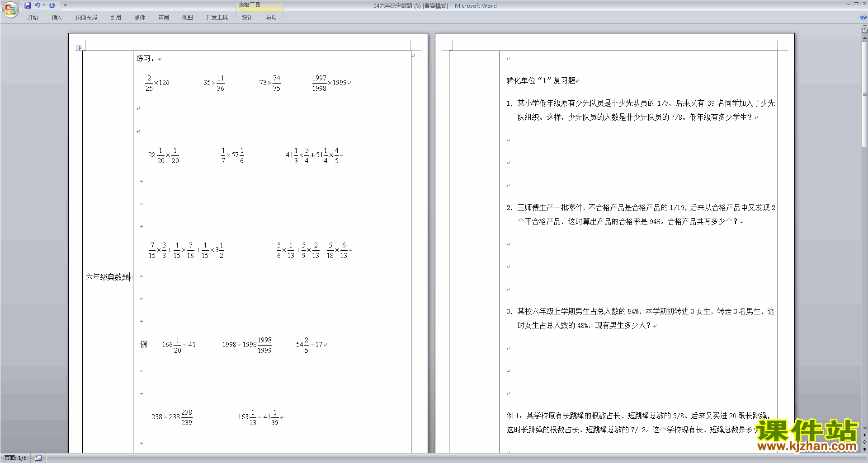Switch to the 引用 tab
The height and width of the screenshot is (463, 868).
point(116,18)
